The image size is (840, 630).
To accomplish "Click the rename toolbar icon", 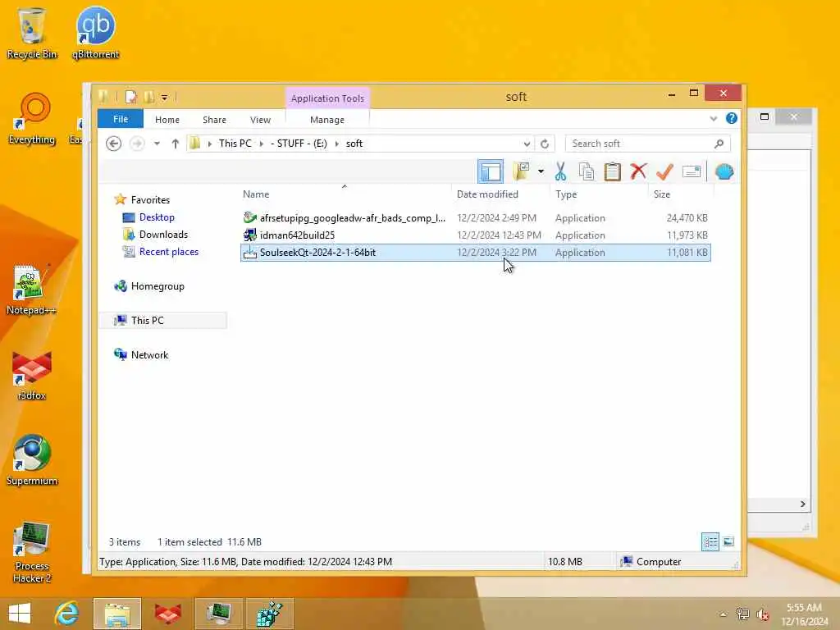I will tap(691, 171).
